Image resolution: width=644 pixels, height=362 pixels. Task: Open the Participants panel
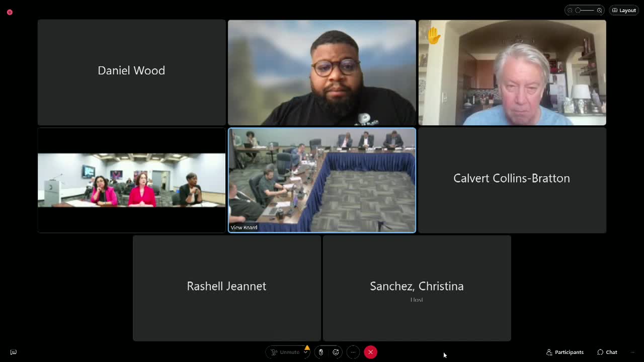coord(565,352)
